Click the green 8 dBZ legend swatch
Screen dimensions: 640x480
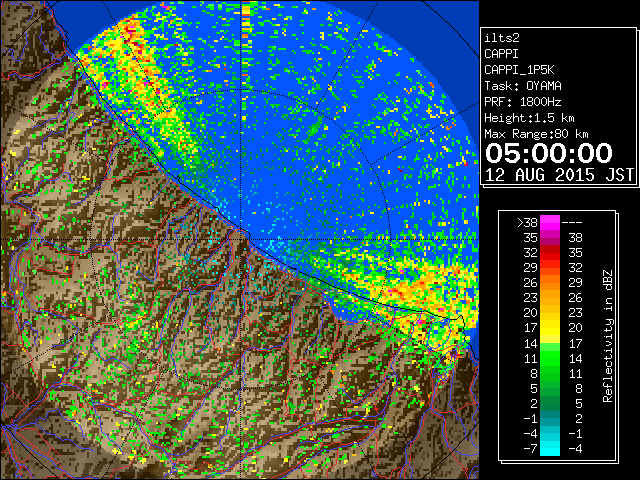(x=550, y=373)
